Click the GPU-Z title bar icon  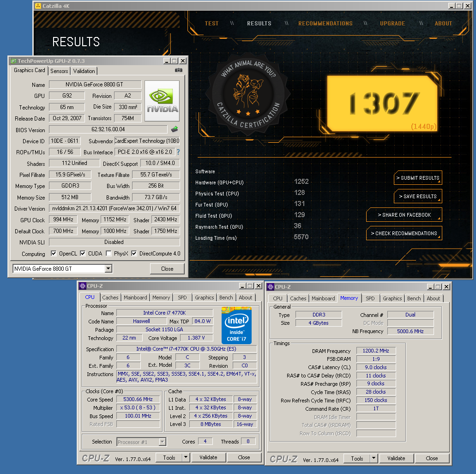pos(14,61)
